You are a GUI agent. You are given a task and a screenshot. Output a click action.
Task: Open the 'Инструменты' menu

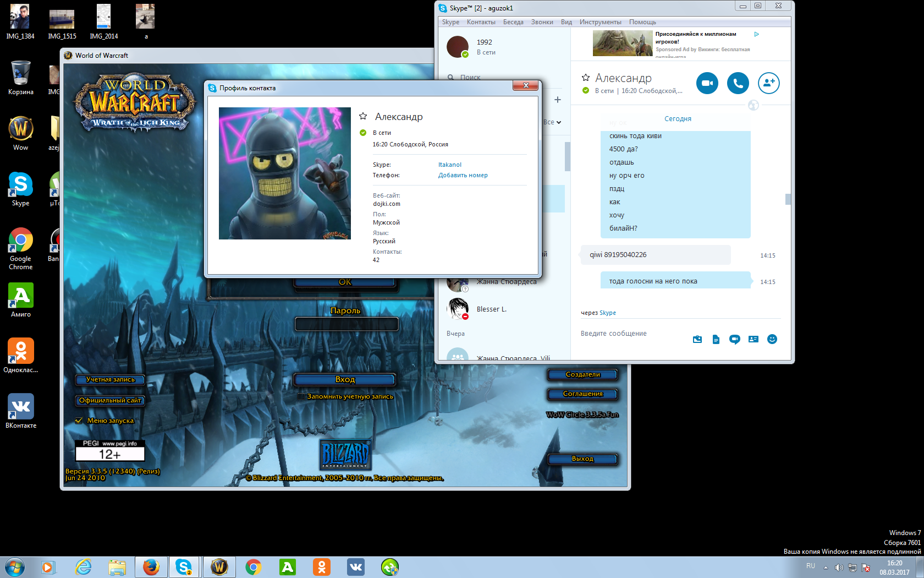pyautogui.click(x=600, y=22)
